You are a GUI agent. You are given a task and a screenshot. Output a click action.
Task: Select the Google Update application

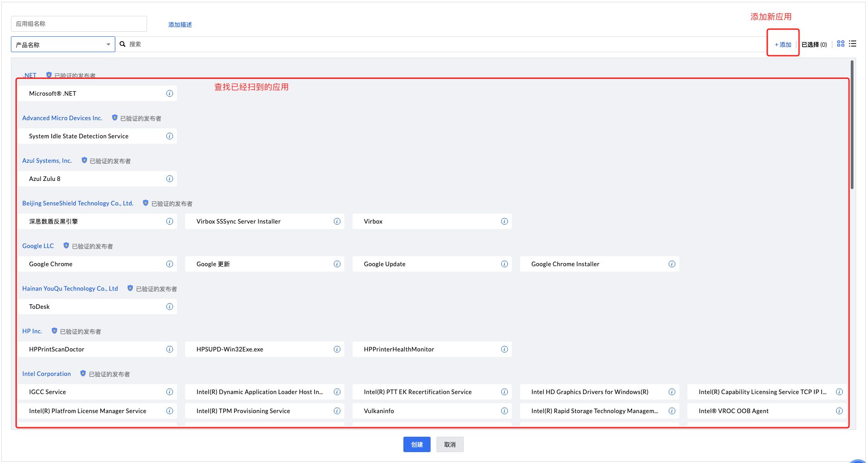432,264
